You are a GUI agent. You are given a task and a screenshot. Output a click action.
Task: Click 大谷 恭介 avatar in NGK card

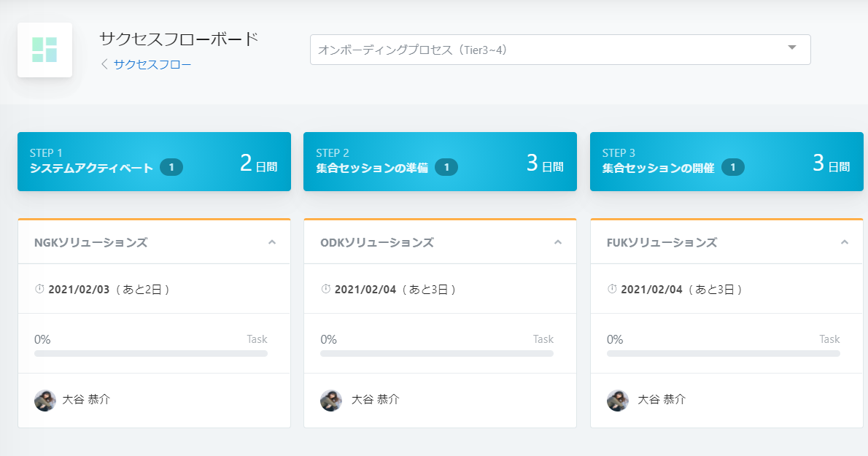pyautogui.click(x=45, y=400)
